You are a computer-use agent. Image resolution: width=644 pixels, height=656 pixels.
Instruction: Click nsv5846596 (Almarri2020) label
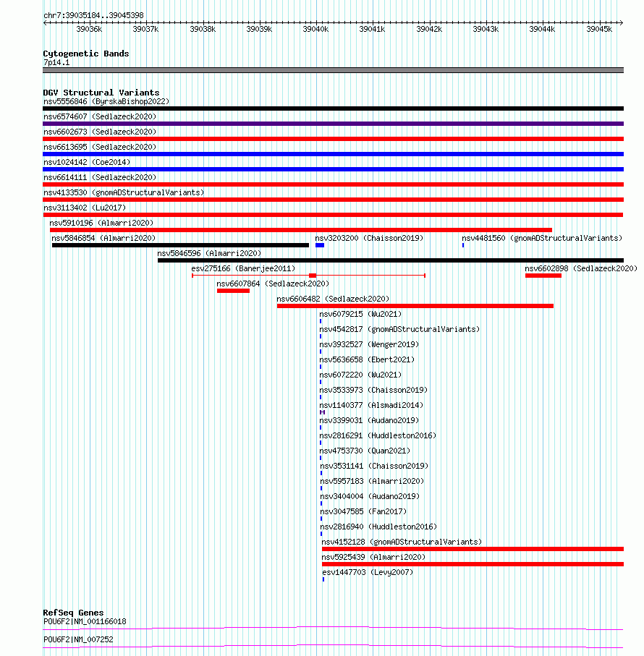coord(209,254)
